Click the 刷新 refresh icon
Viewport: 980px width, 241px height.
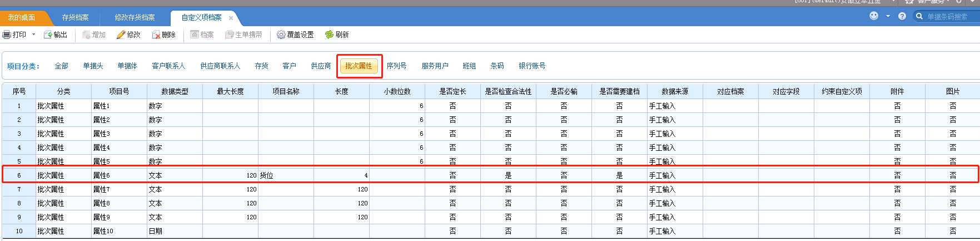329,35
